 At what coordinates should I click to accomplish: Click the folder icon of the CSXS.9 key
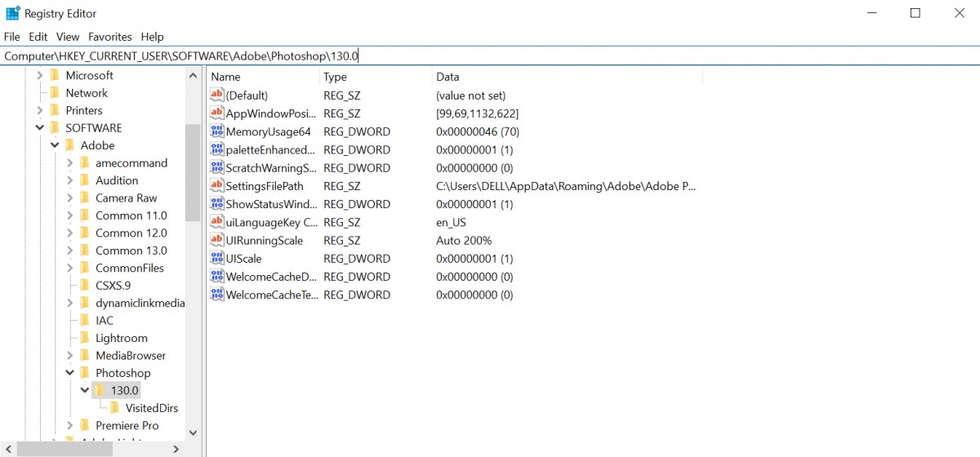tap(84, 286)
